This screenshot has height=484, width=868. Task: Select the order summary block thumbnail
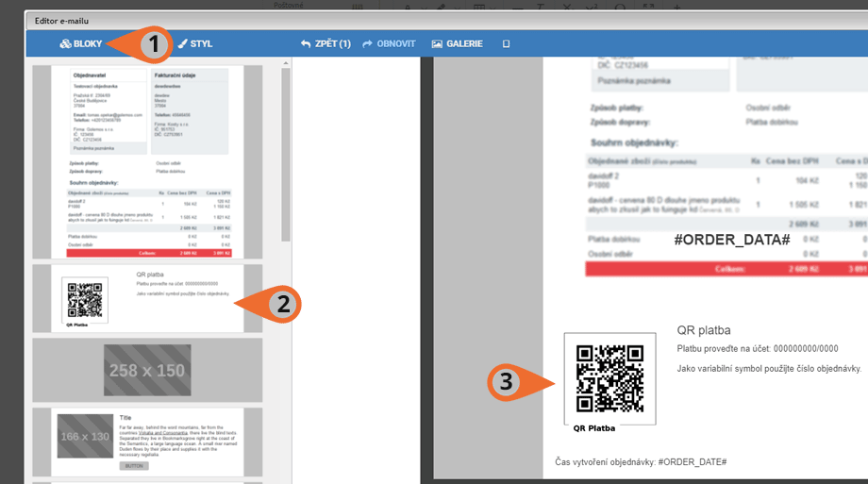point(147,161)
